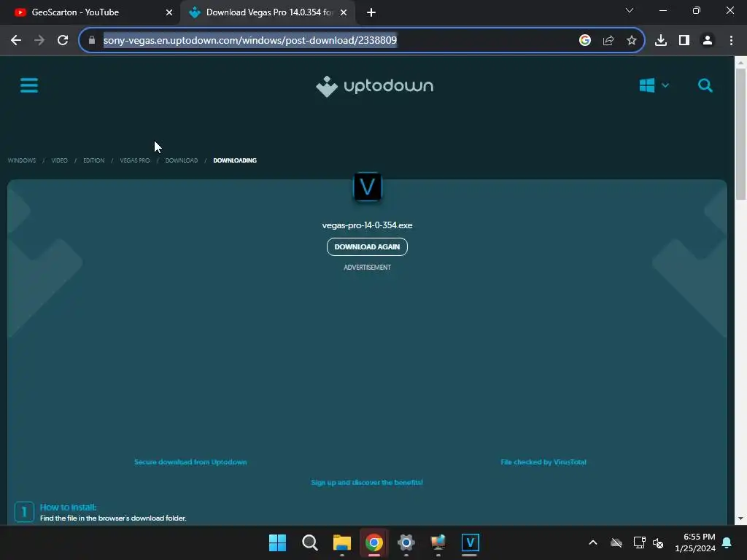Image resolution: width=747 pixels, height=560 pixels.
Task: Close the Download Vegas Pro tab
Action: tap(344, 12)
